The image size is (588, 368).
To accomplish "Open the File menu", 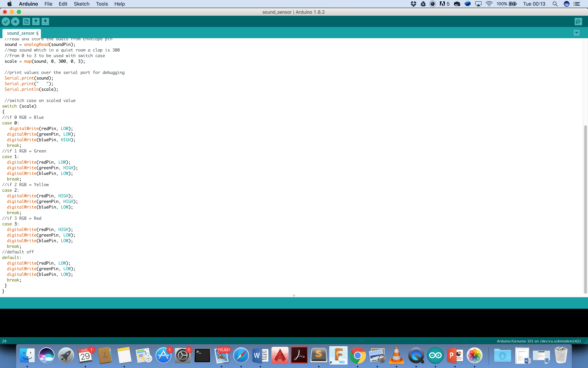I will click(x=48, y=4).
